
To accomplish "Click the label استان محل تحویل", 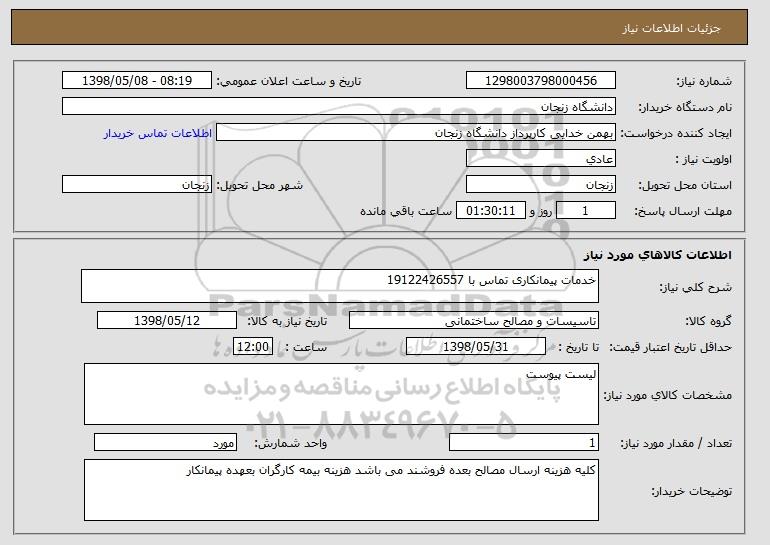I will [x=685, y=185].
